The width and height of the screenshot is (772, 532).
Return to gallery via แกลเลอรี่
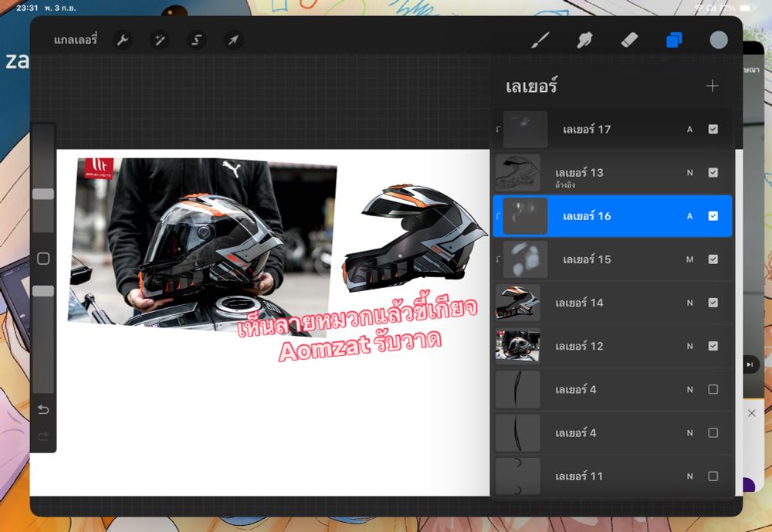(76, 40)
